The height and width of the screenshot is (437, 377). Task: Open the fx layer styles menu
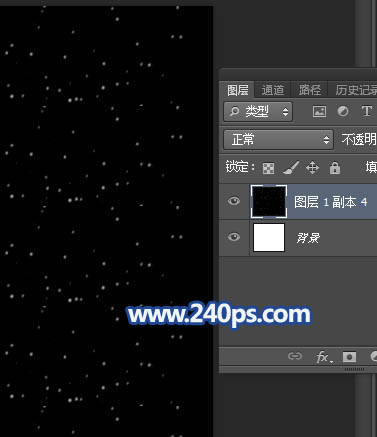point(324,357)
